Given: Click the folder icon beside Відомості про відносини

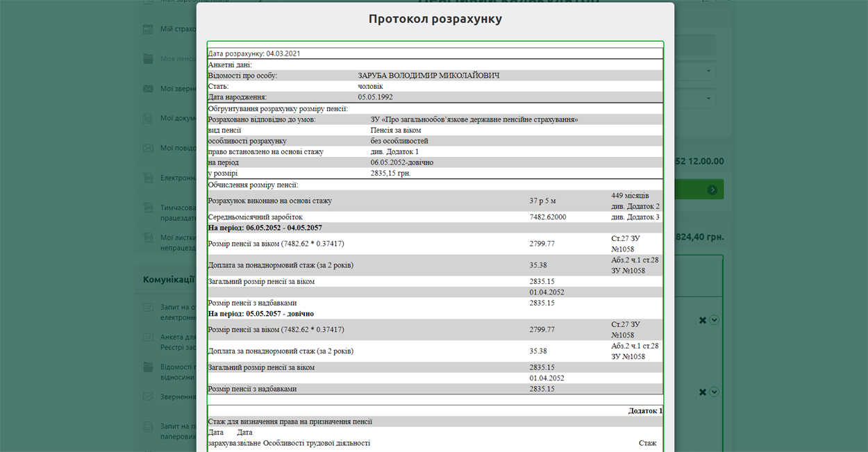Looking at the screenshot, I should [147, 367].
